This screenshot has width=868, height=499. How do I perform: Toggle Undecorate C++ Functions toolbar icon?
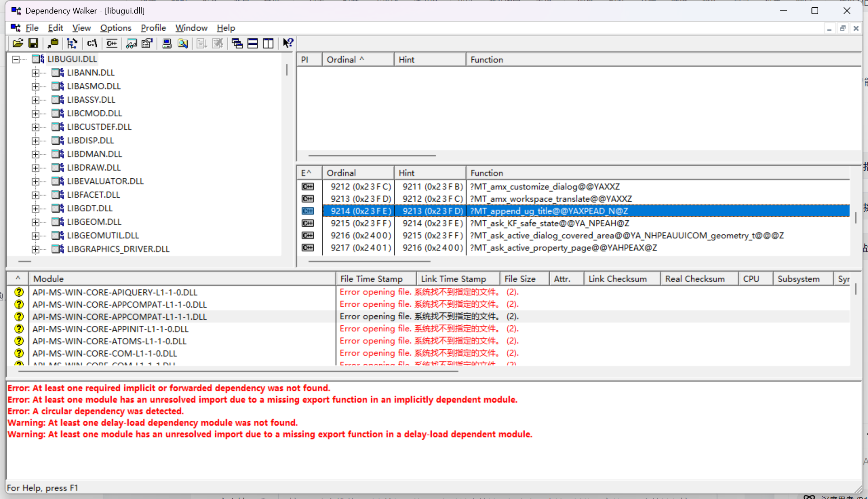[112, 43]
